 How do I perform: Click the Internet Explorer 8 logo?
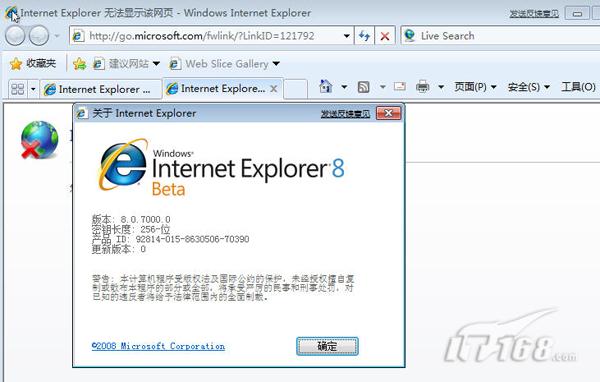click(x=221, y=168)
